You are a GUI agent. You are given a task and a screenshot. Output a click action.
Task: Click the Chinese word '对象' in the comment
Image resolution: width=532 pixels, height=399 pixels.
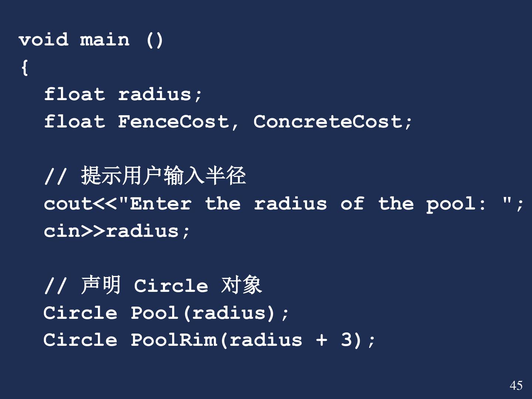coord(242,285)
